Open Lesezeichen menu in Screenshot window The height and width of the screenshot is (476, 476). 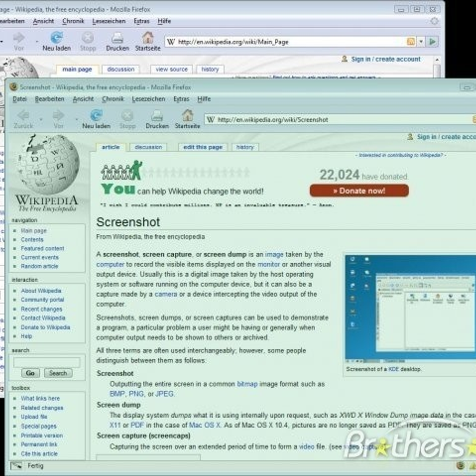click(148, 99)
